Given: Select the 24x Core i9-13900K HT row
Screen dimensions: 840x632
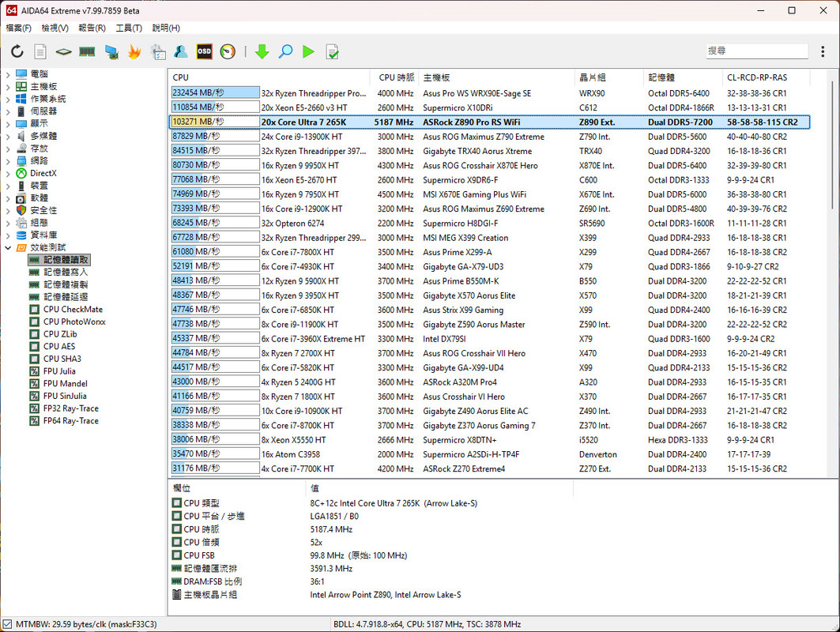Looking at the screenshot, I should pyautogui.click(x=489, y=137).
